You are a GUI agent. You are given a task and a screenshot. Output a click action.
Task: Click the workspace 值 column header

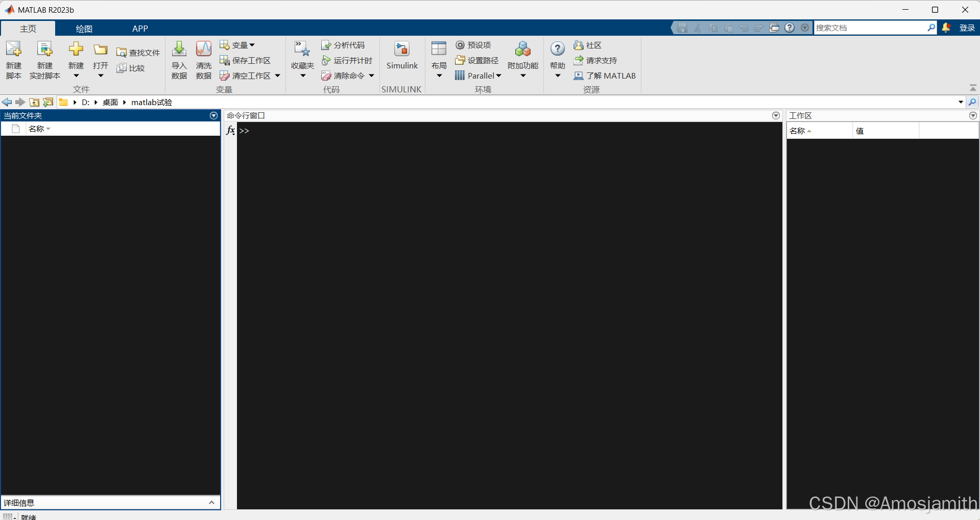(x=886, y=131)
